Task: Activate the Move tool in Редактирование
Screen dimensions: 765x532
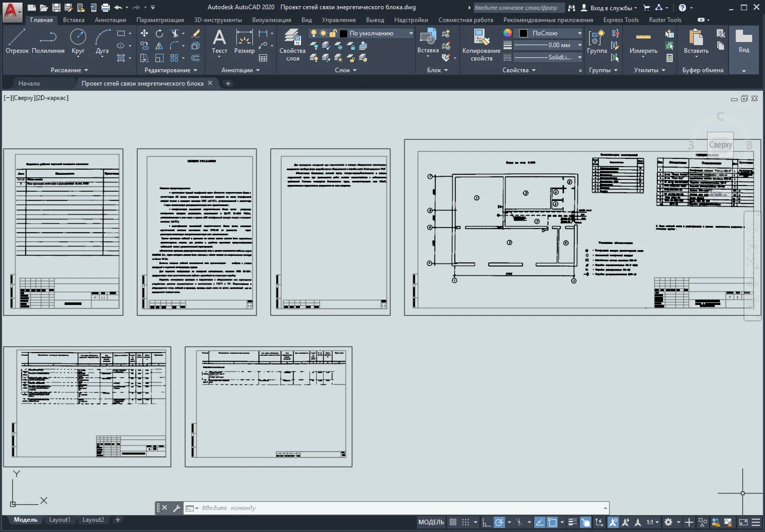Action: 145,33
